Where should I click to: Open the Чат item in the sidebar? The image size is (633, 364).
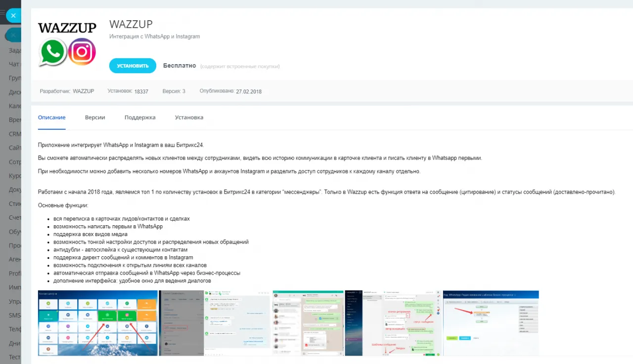[x=14, y=64]
